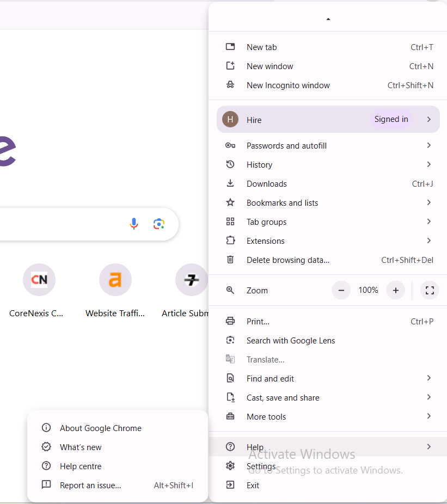The width and height of the screenshot is (447, 504).
Task: Expand the Tab groups submenu arrow
Action: [429, 221]
